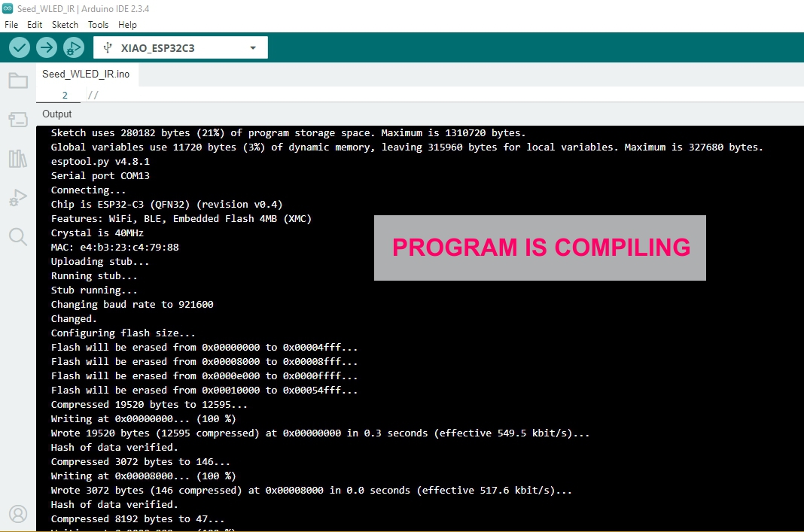Click 'Changing baud rate to 921600' line
The width and height of the screenshot is (804, 532).
[x=132, y=305]
